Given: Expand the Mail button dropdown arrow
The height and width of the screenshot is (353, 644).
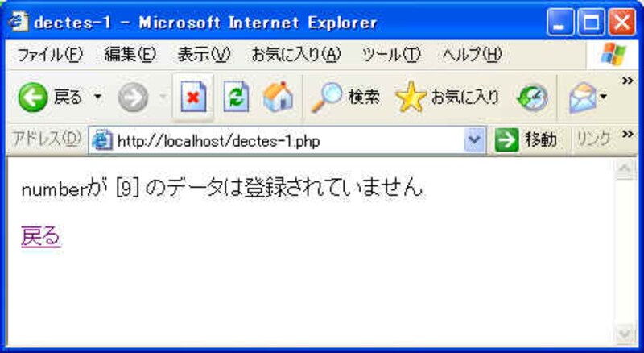Looking at the screenshot, I should [603, 98].
